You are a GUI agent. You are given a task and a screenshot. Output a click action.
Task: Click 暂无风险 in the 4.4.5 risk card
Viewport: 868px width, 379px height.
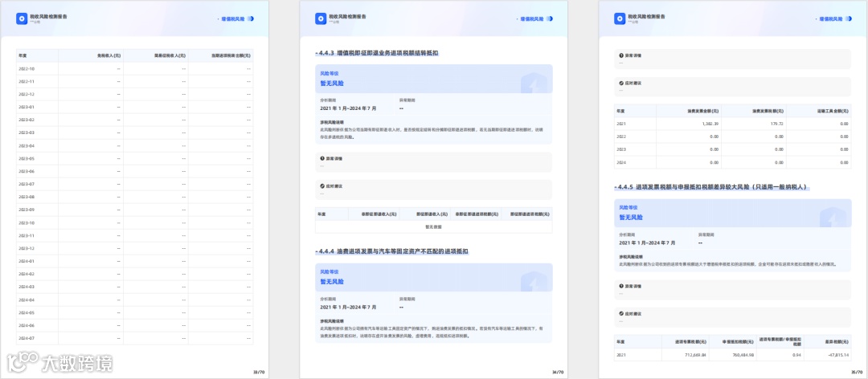coord(631,218)
